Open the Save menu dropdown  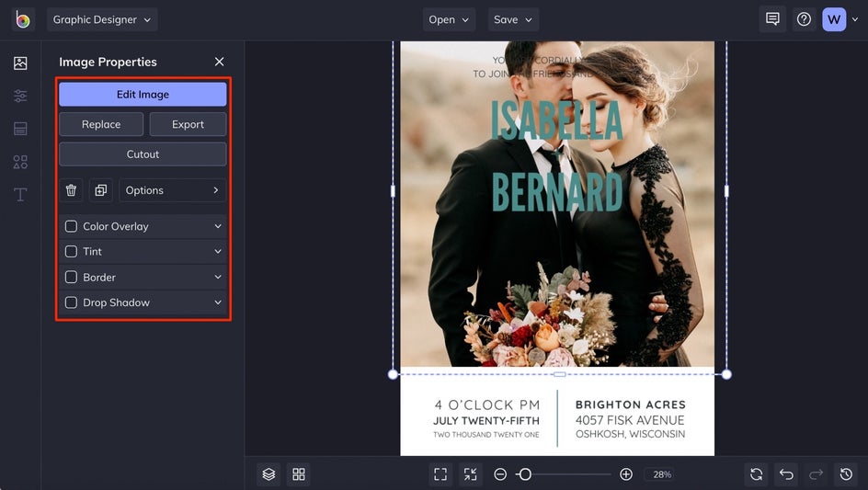513,19
